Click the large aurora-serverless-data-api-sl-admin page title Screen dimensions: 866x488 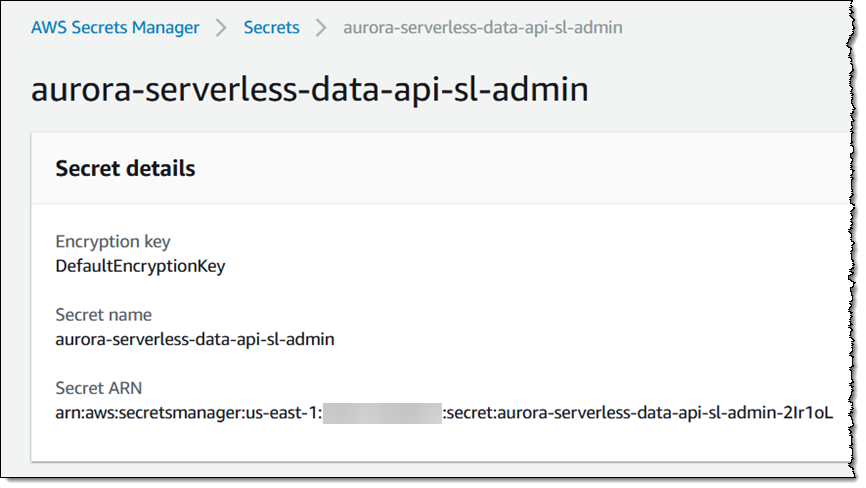309,89
